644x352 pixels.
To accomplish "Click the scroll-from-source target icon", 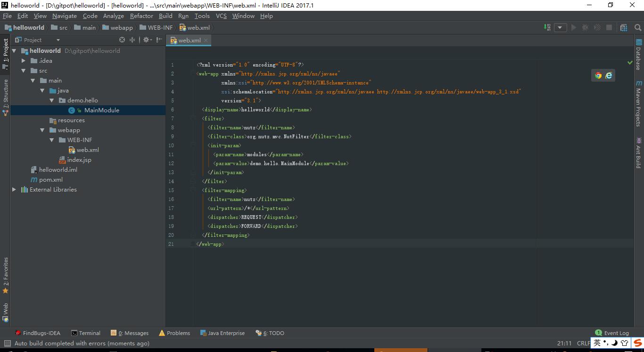I will (x=122, y=40).
